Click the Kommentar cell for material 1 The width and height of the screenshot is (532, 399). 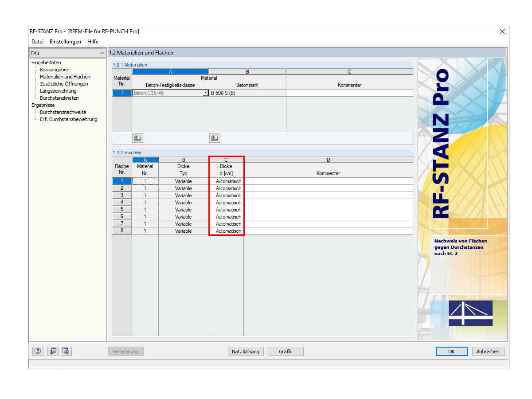349,93
